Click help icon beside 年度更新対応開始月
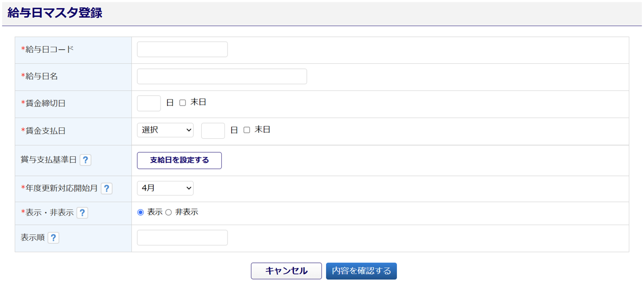Screen dimensions: 644x294 (x=106, y=188)
